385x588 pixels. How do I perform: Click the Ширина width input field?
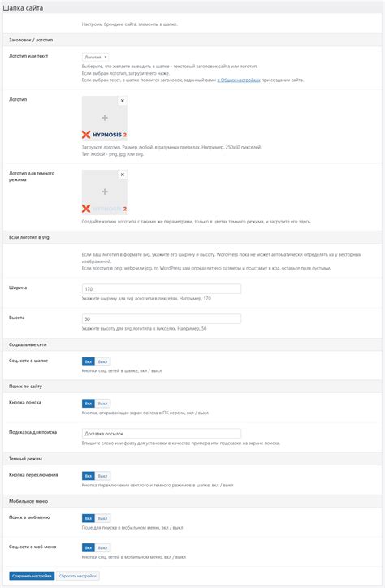point(161,289)
